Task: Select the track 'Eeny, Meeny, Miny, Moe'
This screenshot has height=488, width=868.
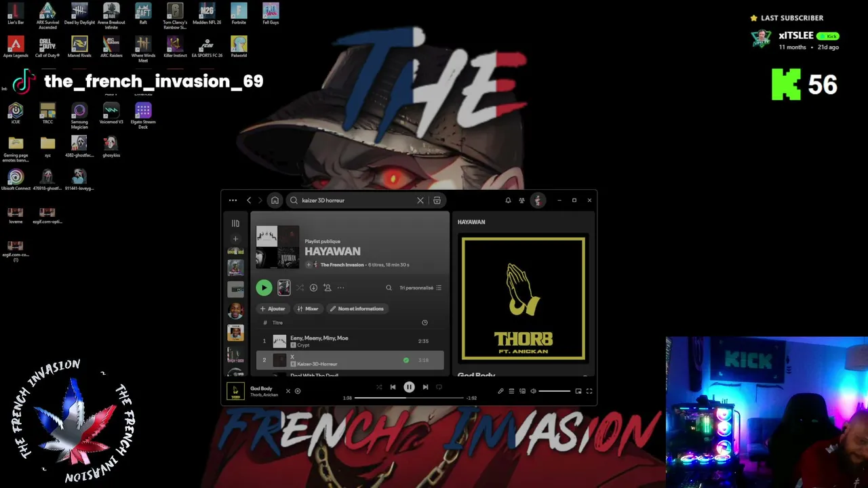Action: pos(319,338)
